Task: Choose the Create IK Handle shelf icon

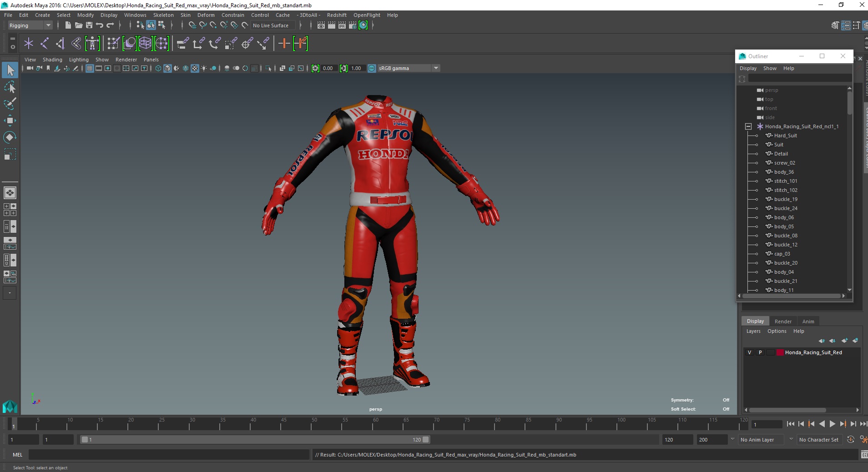Action: tap(61, 44)
